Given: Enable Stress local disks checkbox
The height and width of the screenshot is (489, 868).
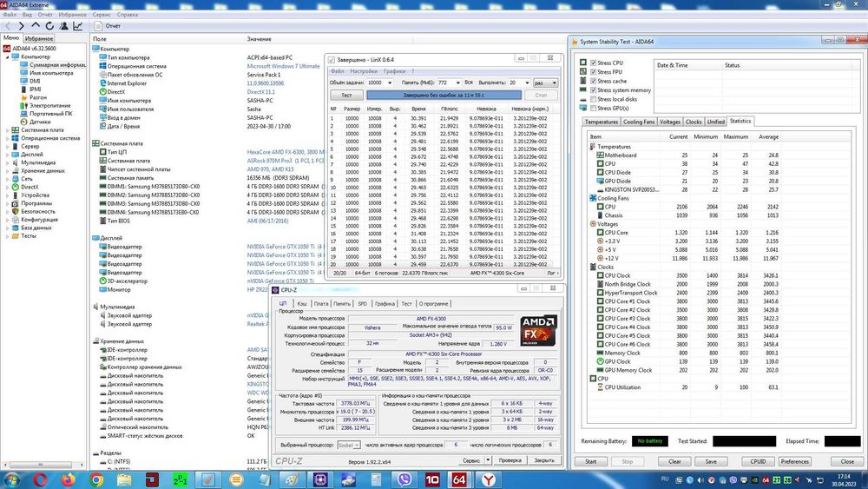Looking at the screenshot, I should [594, 99].
